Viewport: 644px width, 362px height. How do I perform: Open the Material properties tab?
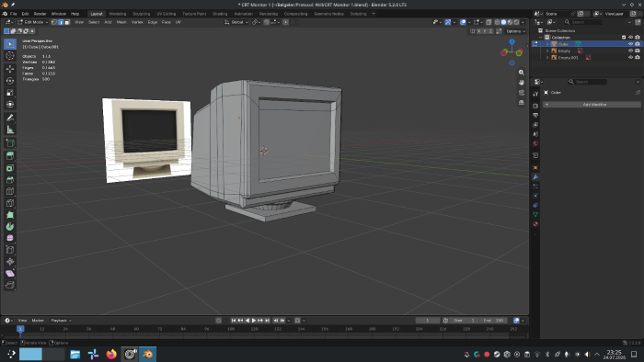point(535,224)
